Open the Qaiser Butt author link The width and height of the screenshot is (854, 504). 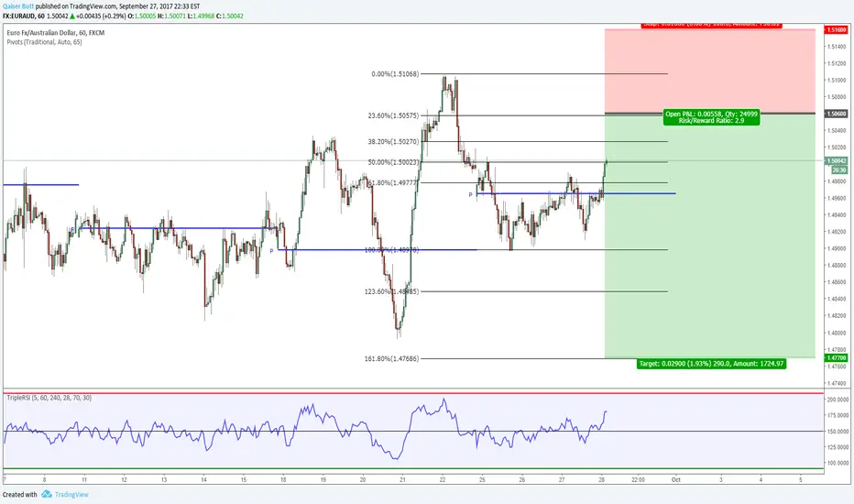pos(18,6)
